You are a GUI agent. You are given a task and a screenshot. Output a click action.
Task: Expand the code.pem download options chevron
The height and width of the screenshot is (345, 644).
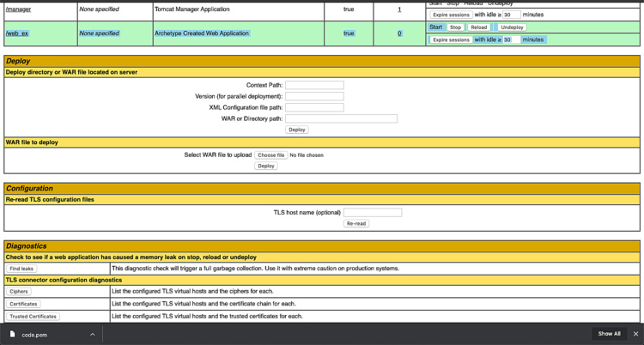click(x=92, y=334)
